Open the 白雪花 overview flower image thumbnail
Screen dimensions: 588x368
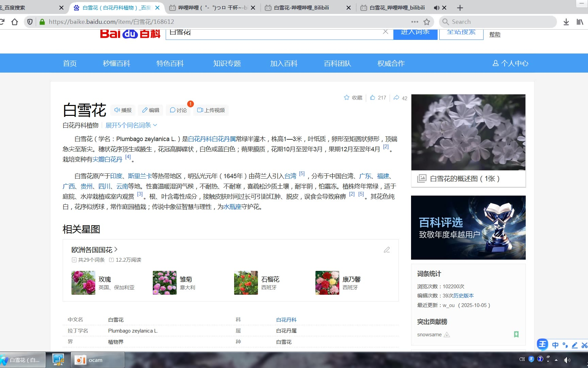tap(468, 132)
